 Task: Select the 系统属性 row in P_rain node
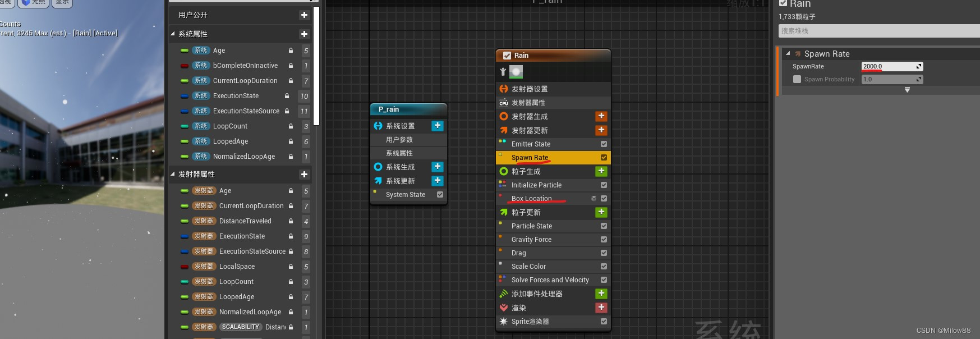click(409, 153)
